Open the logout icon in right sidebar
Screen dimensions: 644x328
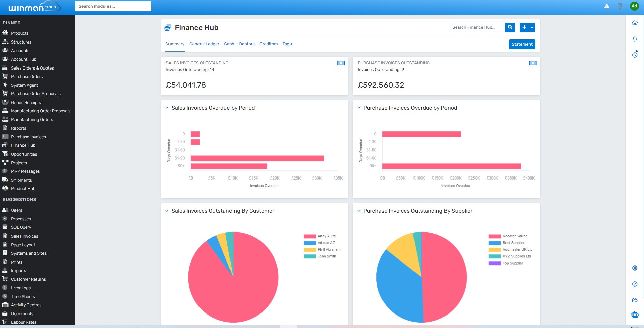click(x=635, y=300)
